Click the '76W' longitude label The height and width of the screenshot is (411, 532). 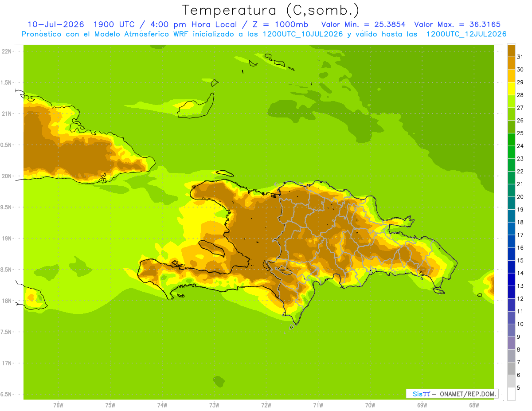tap(58, 405)
